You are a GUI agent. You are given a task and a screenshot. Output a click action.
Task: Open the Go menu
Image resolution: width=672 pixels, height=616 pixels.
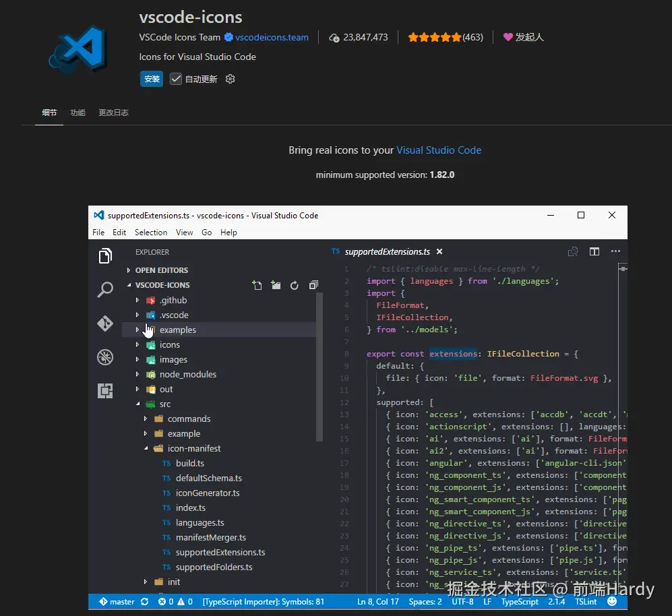click(x=206, y=233)
